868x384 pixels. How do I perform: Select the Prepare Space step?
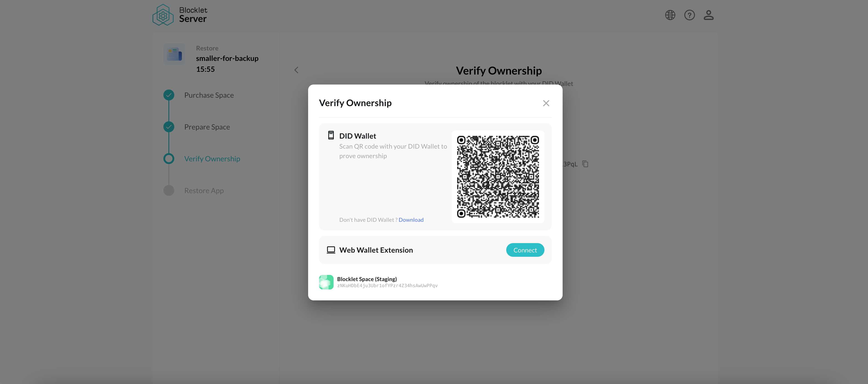[x=207, y=127]
